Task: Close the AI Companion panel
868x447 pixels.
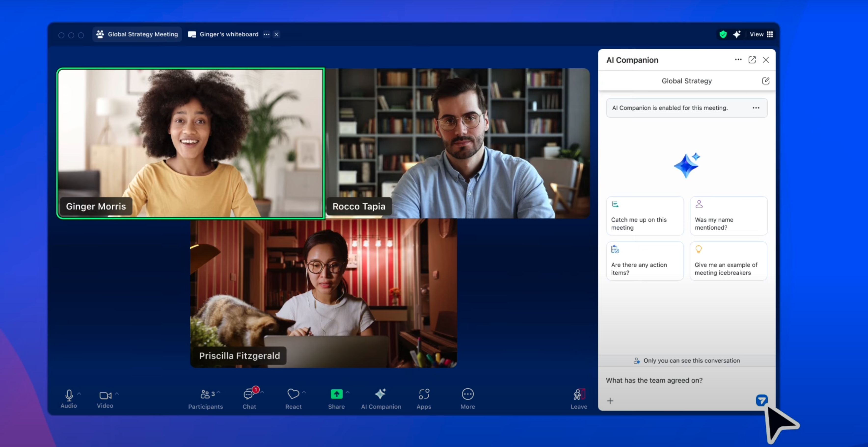Action: tap(766, 60)
